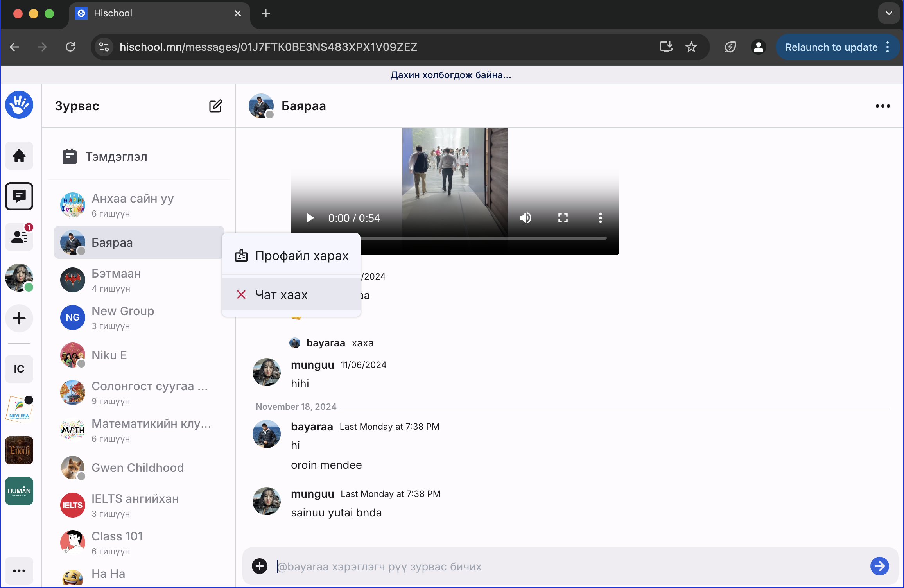Image resolution: width=904 pixels, height=588 pixels.
Task: Open the Home sidebar icon
Action: pos(19,156)
